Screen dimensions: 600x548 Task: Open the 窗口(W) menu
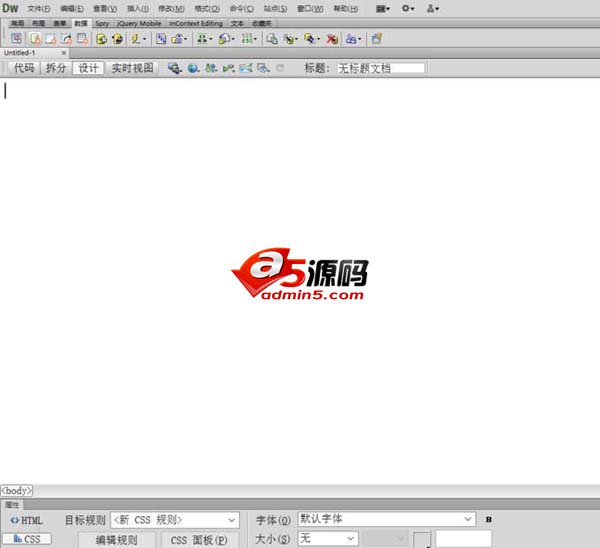click(x=310, y=8)
